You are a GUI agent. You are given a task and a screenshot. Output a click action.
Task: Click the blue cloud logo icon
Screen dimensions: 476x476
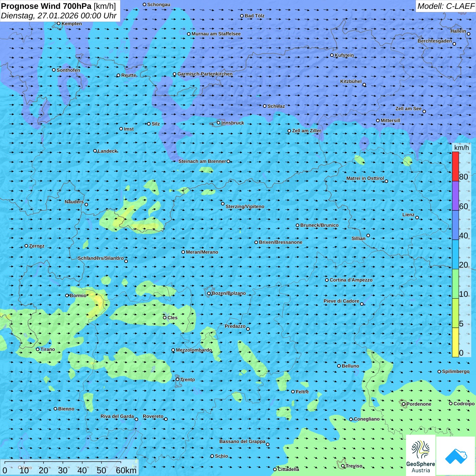[x=456, y=456]
